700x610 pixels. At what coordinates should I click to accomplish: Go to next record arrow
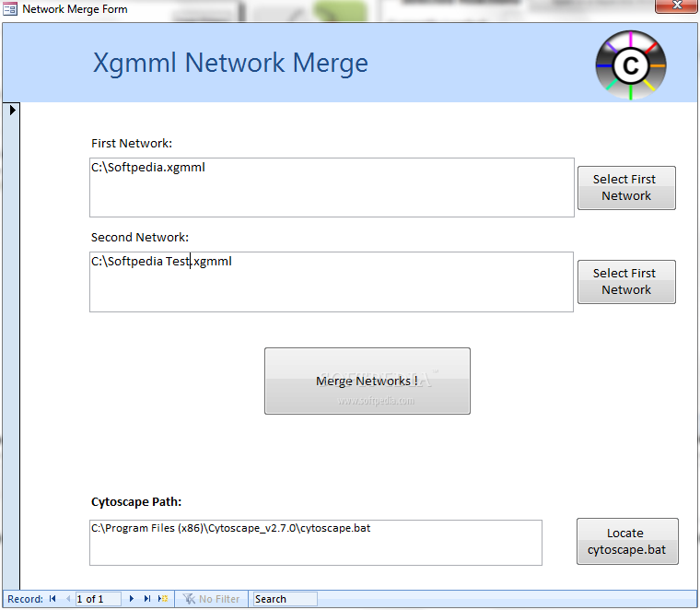131,599
